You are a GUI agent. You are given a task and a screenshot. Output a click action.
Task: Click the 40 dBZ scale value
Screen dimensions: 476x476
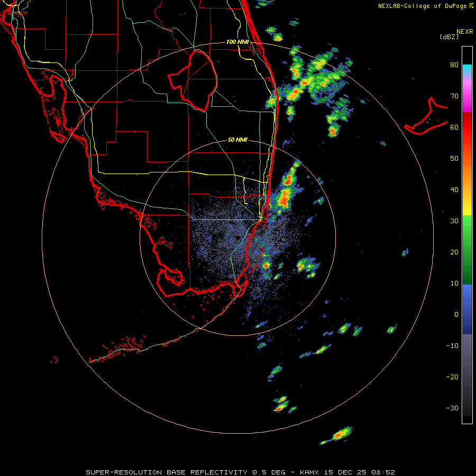[454, 190]
